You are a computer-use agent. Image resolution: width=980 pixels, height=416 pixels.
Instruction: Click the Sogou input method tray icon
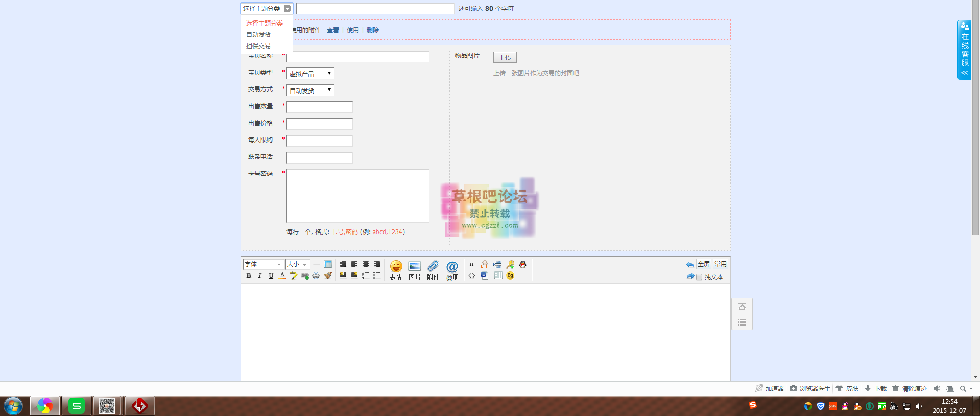click(x=753, y=405)
